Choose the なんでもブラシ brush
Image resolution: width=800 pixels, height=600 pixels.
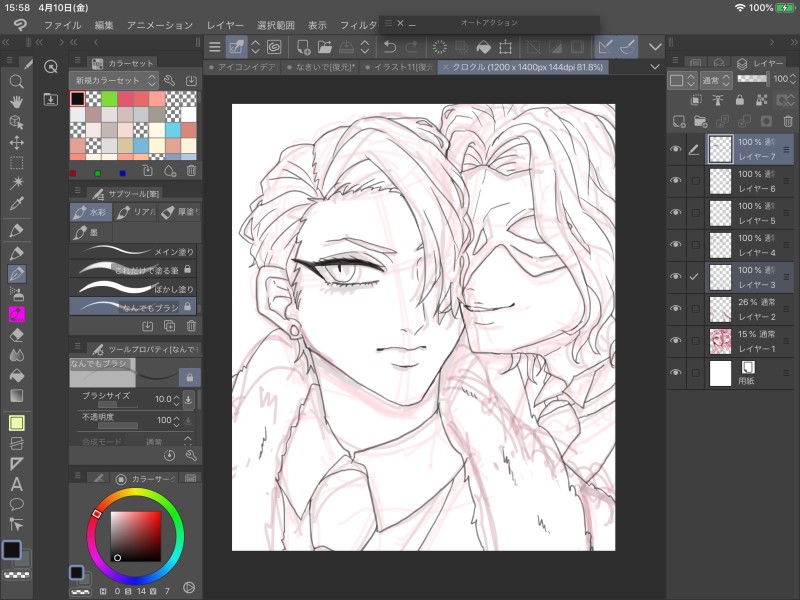tap(133, 307)
